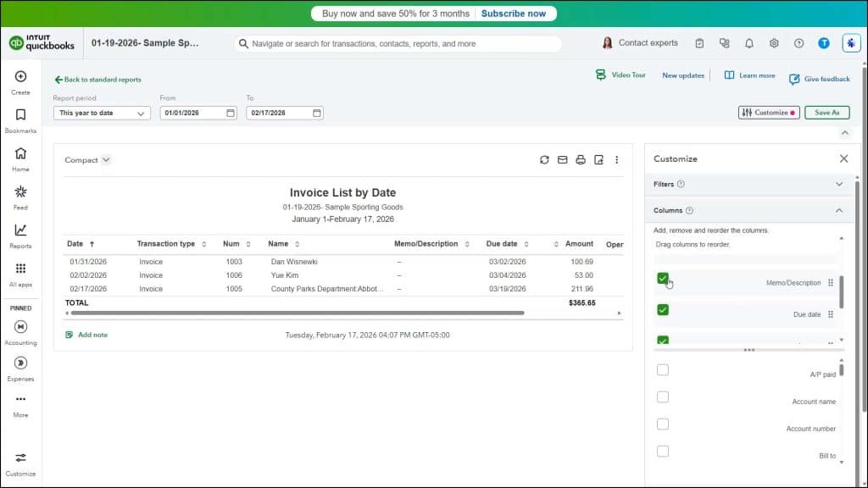Open the report's three-dot more options menu
Viewport: 868px width, 488px height.
click(x=616, y=159)
